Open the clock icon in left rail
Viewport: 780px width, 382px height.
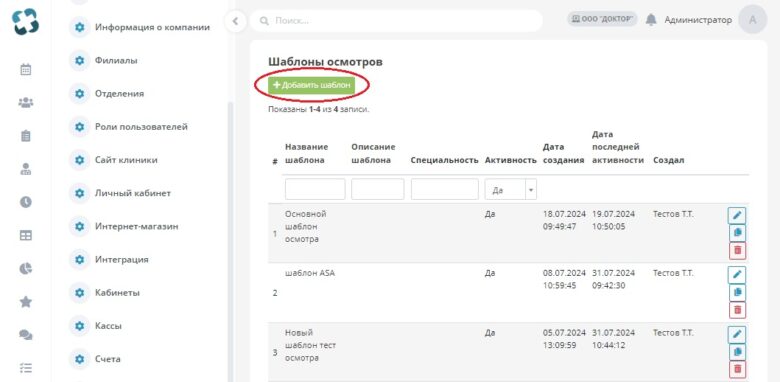[x=25, y=202]
